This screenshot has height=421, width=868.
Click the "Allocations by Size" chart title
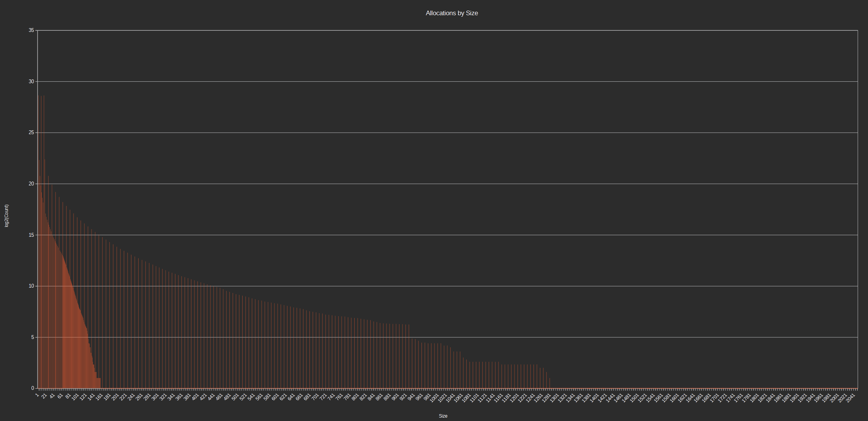tap(451, 13)
